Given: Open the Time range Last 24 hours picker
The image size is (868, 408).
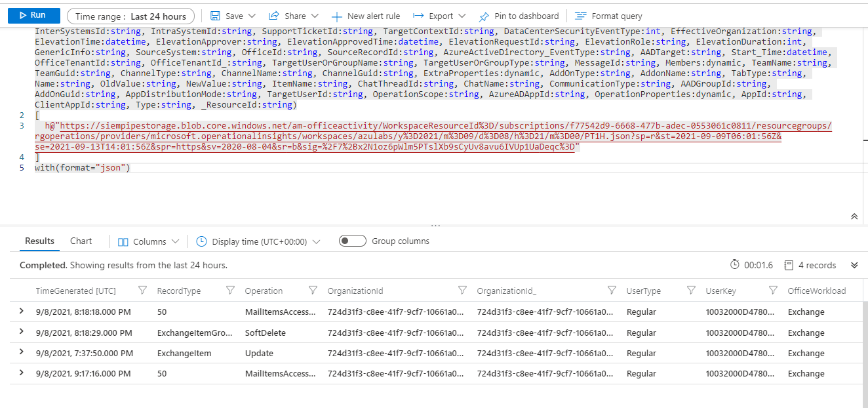Looking at the screenshot, I should (130, 16).
